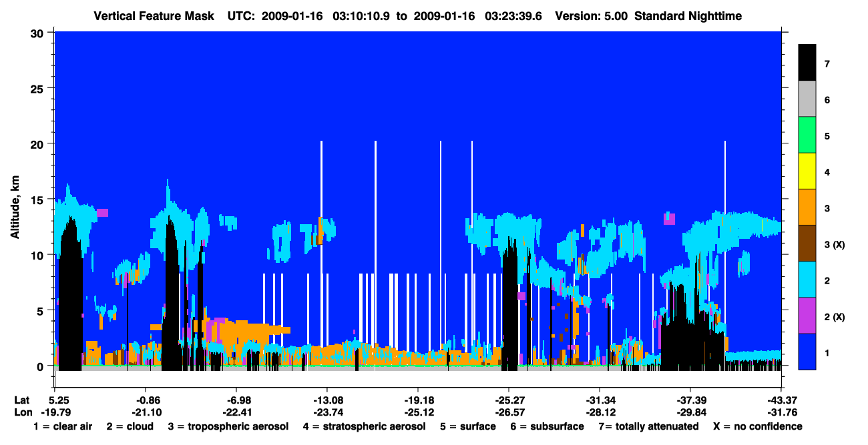Click longitude value -31.76
This screenshot has width=868, height=445.
tap(781, 412)
